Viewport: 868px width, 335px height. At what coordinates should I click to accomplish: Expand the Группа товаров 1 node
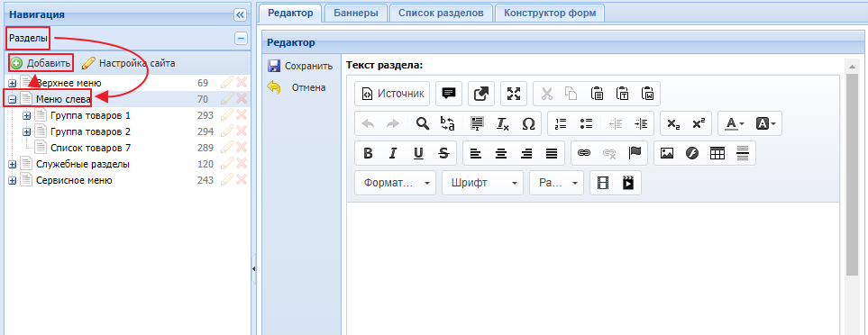pos(26,116)
